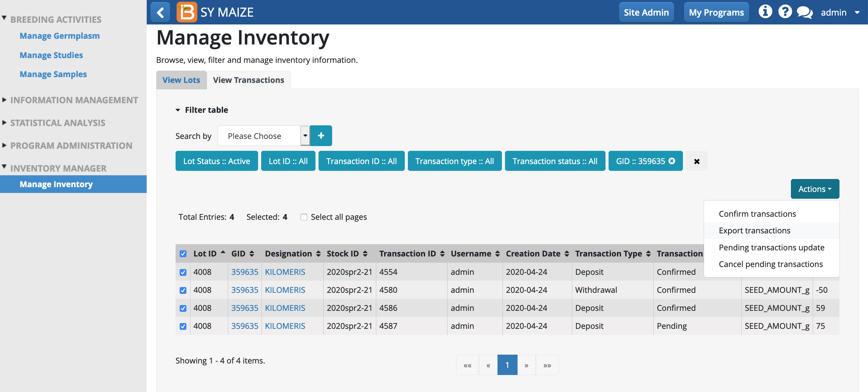Uncheck row with transaction 4586
Image resolution: width=868 pixels, height=392 pixels.
coord(183,308)
